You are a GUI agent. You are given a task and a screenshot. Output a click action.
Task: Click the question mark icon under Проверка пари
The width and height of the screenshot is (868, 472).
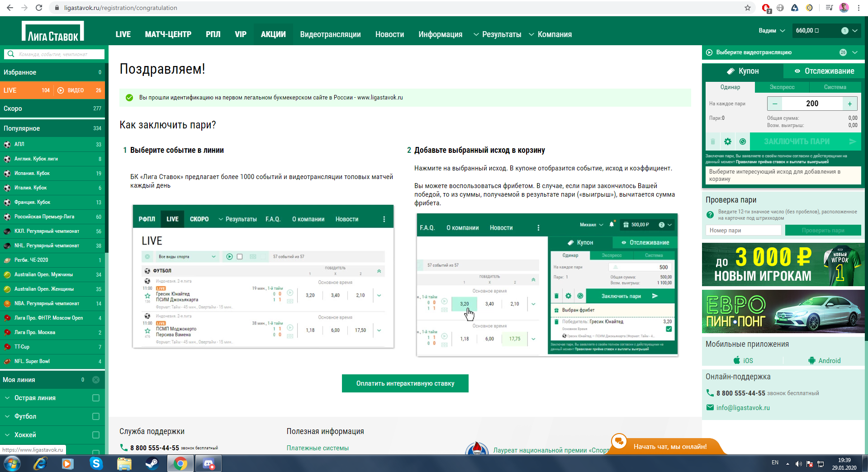tap(710, 215)
